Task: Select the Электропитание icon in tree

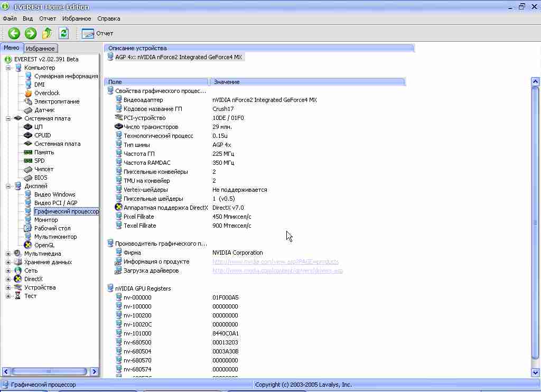Action: (28, 101)
